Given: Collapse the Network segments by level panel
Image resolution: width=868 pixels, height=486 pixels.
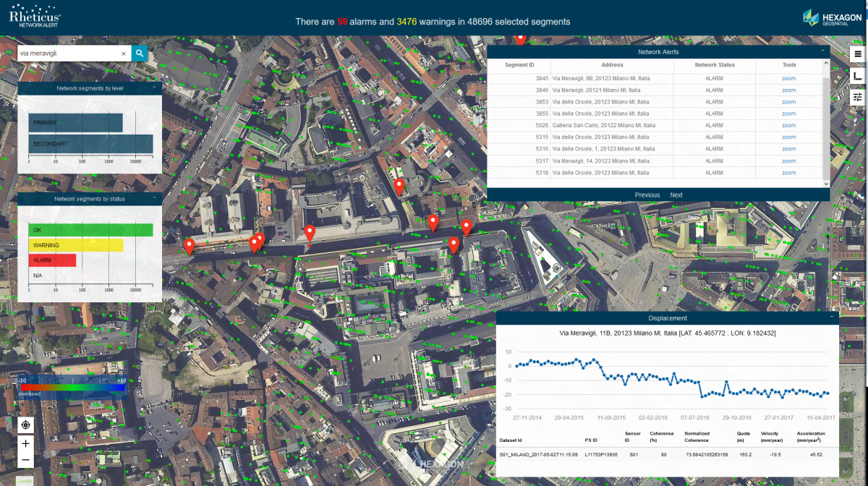Looking at the screenshot, I should [154, 88].
